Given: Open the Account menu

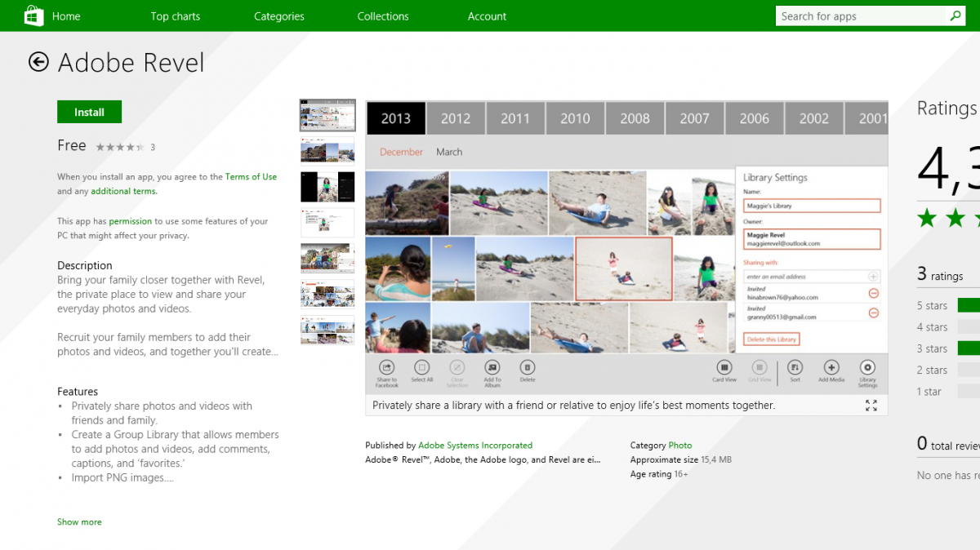Looking at the screenshot, I should [487, 16].
